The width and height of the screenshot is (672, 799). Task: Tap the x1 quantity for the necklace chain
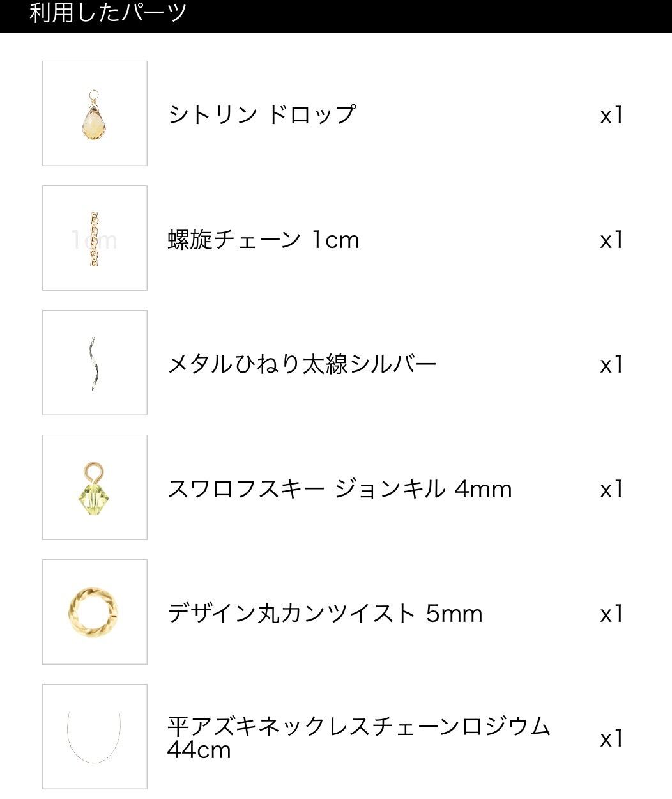click(611, 739)
